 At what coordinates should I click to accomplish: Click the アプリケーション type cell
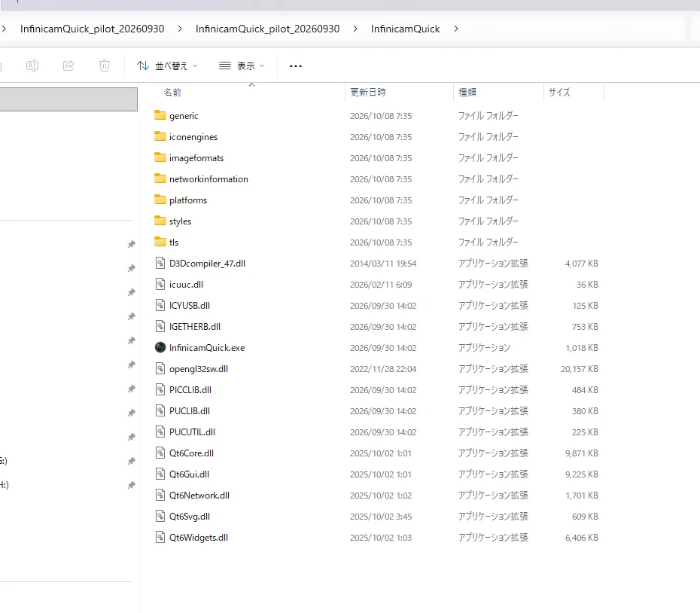[x=485, y=348]
